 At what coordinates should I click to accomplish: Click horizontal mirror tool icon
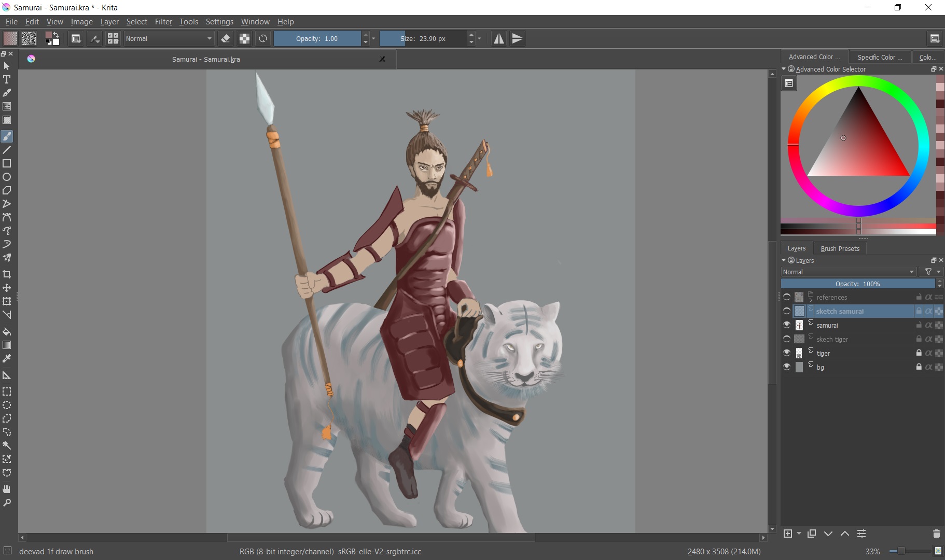click(x=498, y=38)
